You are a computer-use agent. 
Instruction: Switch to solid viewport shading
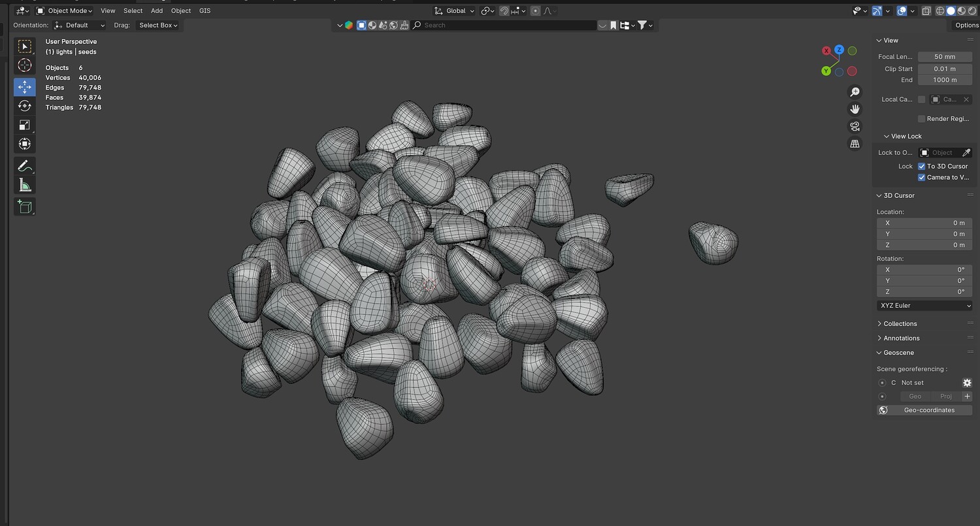[951, 10]
